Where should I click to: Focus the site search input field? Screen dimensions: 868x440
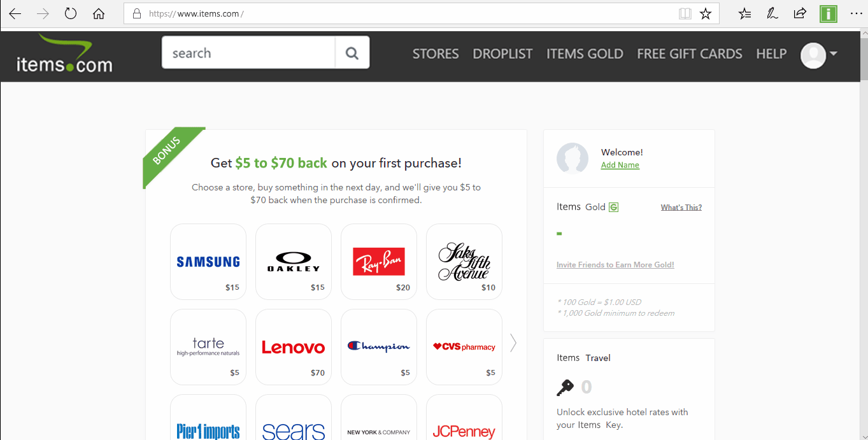pos(249,53)
